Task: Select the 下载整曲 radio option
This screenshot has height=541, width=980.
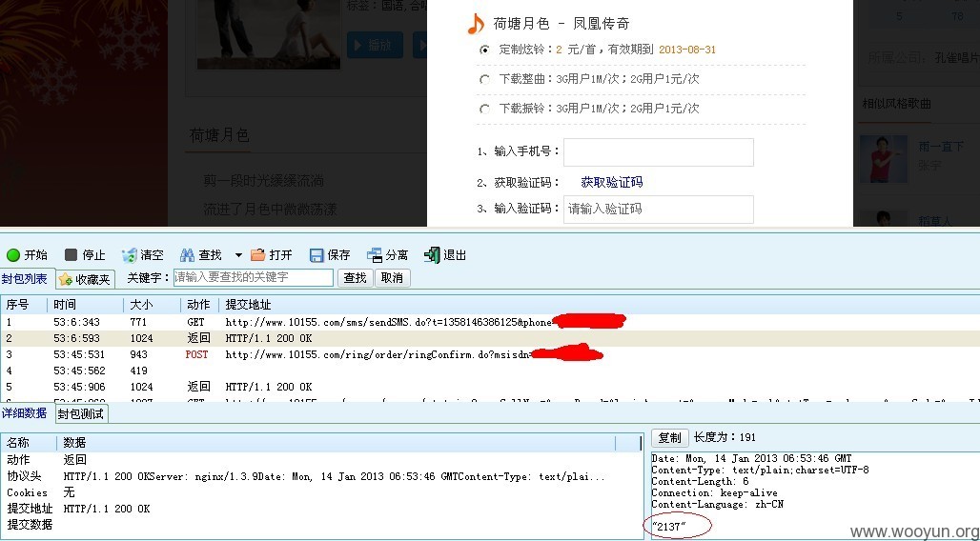Action: 484,79
